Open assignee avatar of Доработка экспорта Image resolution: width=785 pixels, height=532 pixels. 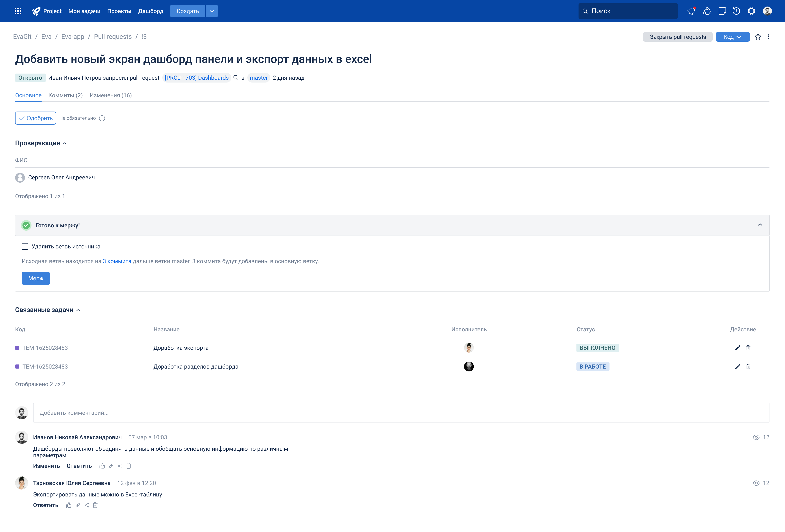(469, 348)
